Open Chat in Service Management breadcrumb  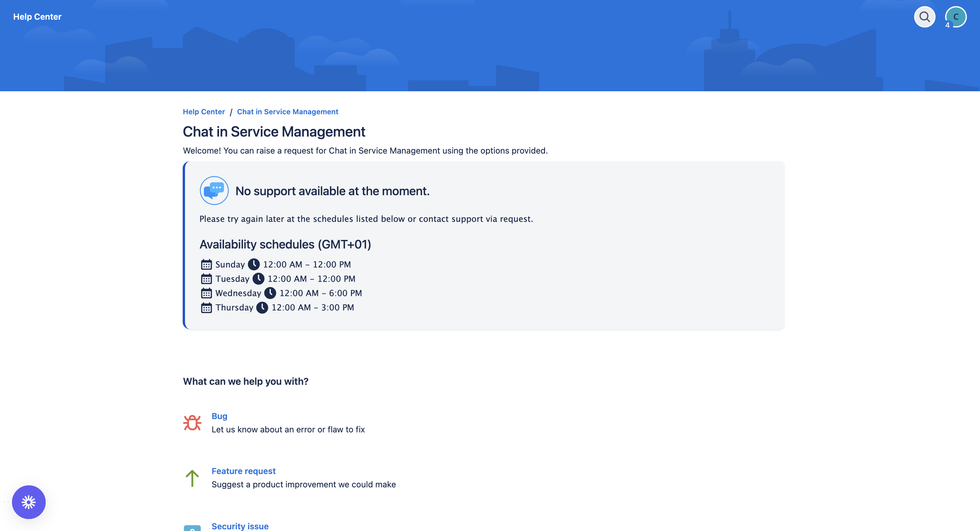pos(287,112)
